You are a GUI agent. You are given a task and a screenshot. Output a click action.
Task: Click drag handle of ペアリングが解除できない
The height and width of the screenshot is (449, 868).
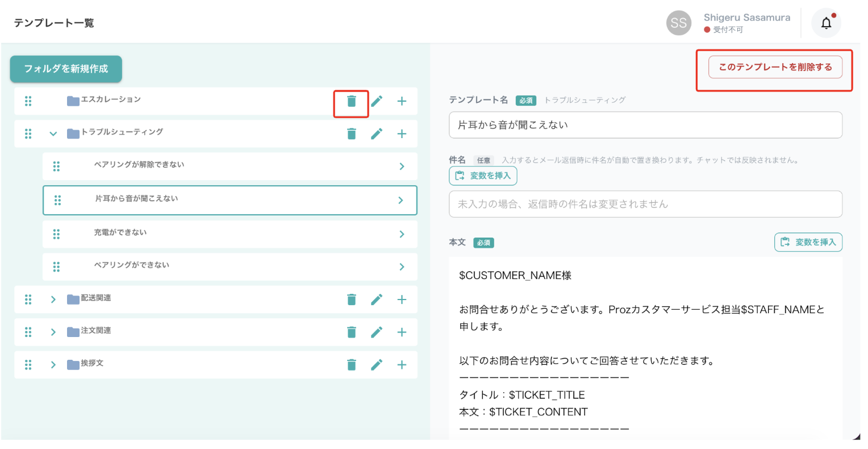pyautogui.click(x=56, y=166)
